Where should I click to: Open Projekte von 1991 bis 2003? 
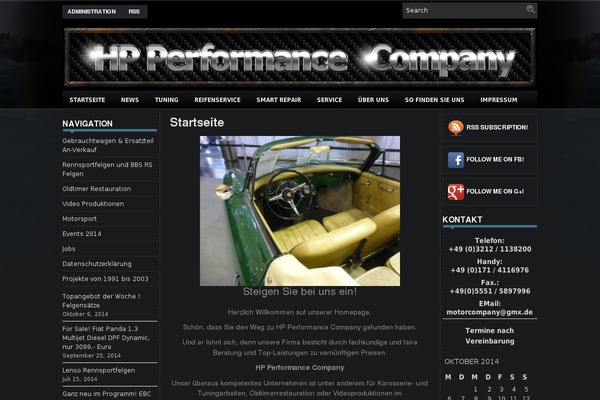coord(105,279)
